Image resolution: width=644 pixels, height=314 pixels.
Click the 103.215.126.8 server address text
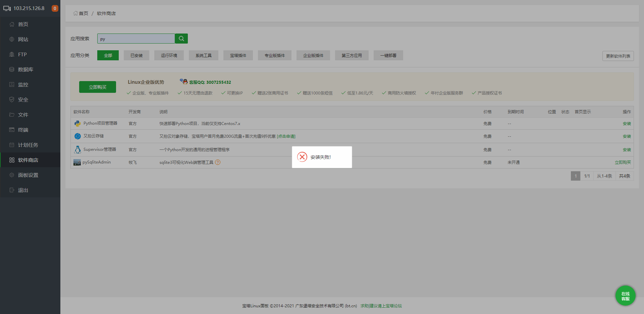click(29, 8)
